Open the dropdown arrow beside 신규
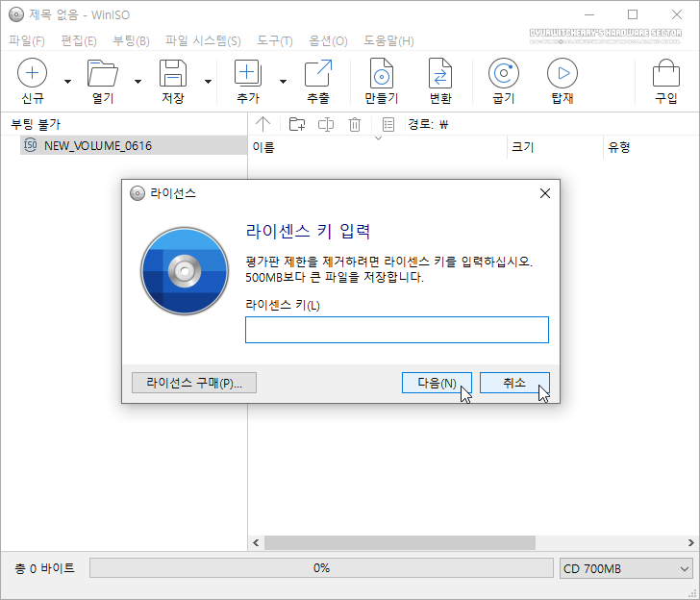 (x=68, y=81)
